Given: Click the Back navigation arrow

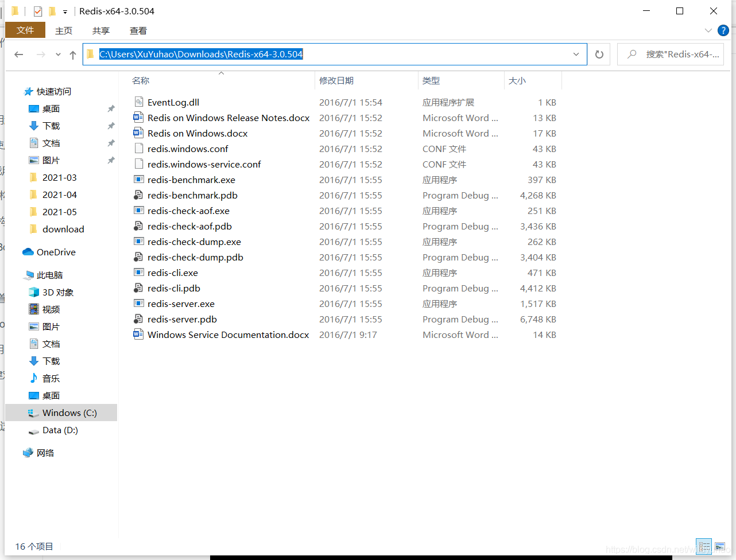Looking at the screenshot, I should (x=19, y=55).
